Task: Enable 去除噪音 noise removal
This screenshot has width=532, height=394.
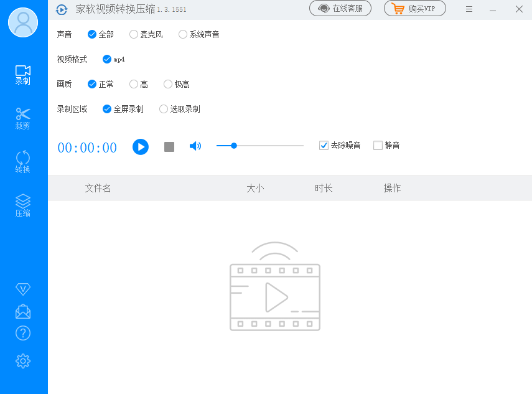Action: (x=324, y=144)
